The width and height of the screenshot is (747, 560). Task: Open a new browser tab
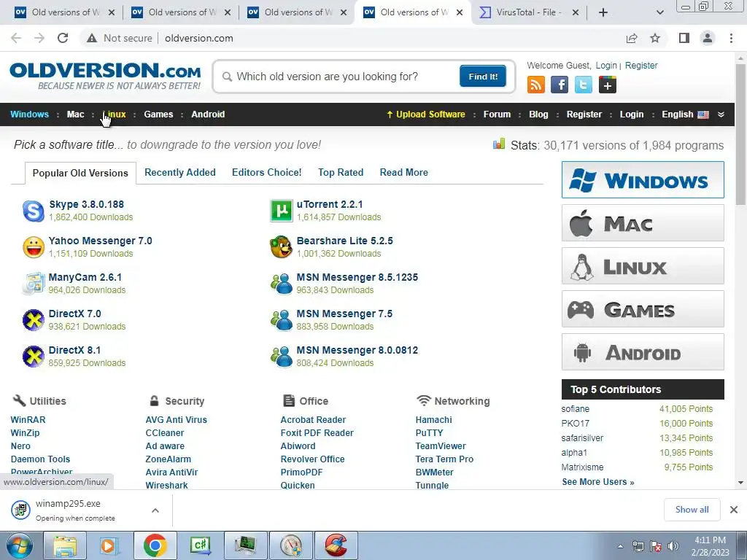tap(603, 12)
